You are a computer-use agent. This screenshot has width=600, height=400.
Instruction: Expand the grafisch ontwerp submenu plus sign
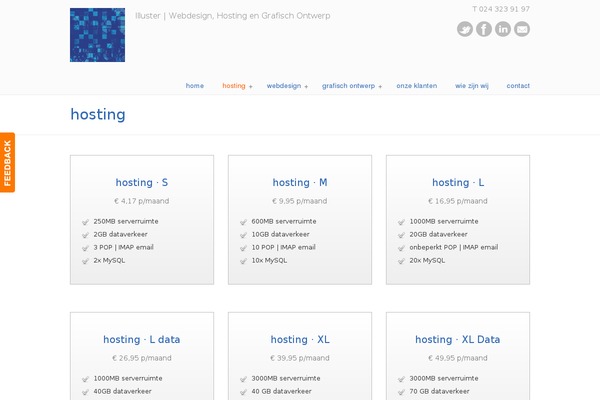380,87
